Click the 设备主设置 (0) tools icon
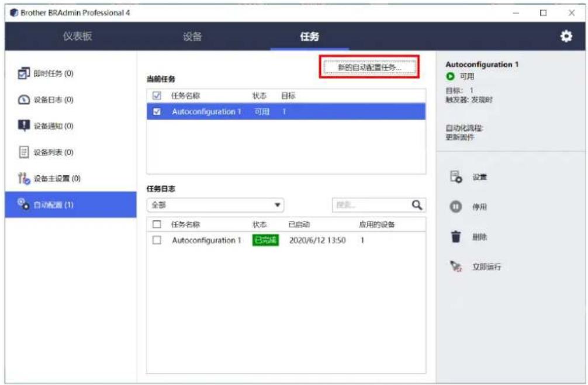Viewport: 588px width, 385px height. click(x=23, y=178)
